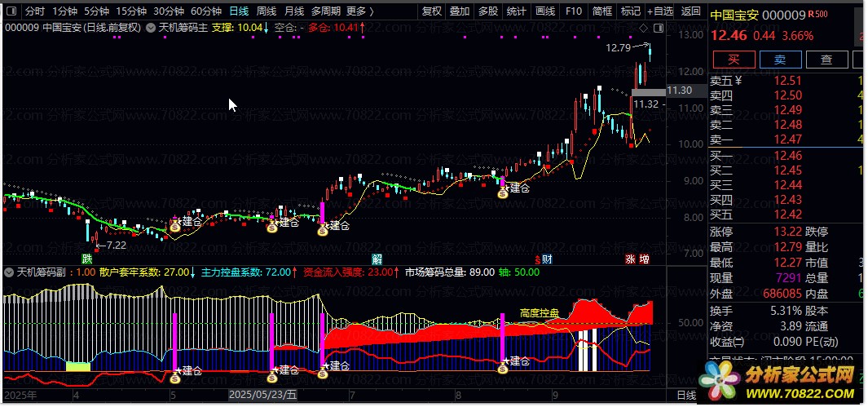Screen dimensions: 868x407
Task: Click the 中国宝安 000009 stock title
Action: tap(757, 15)
